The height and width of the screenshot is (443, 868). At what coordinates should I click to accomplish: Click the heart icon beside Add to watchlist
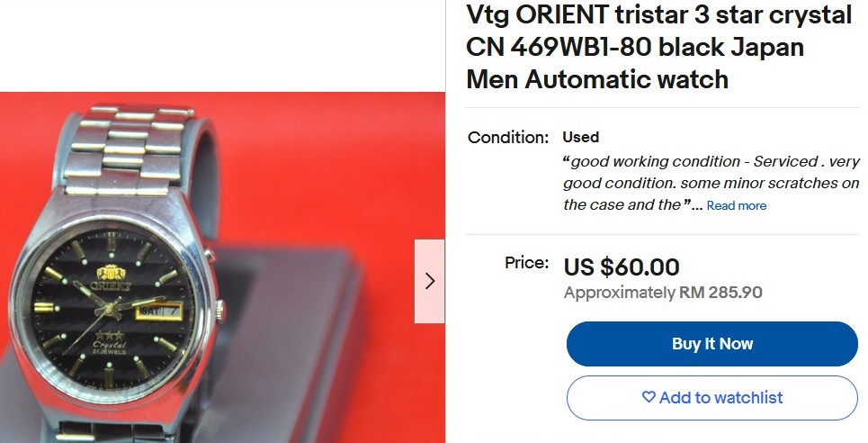pyautogui.click(x=649, y=397)
